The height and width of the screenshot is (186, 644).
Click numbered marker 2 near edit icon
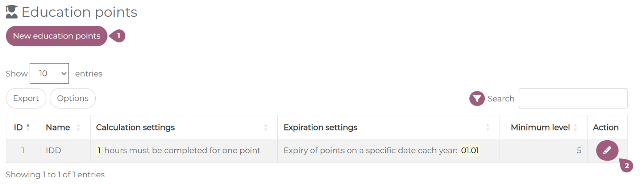pos(627,166)
